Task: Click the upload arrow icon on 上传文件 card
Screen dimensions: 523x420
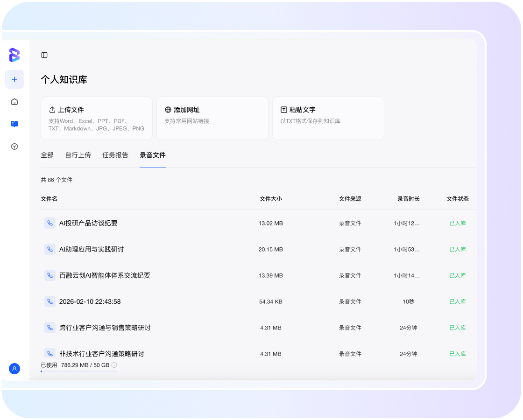Action: pyautogui.click(x=53, y=110)
